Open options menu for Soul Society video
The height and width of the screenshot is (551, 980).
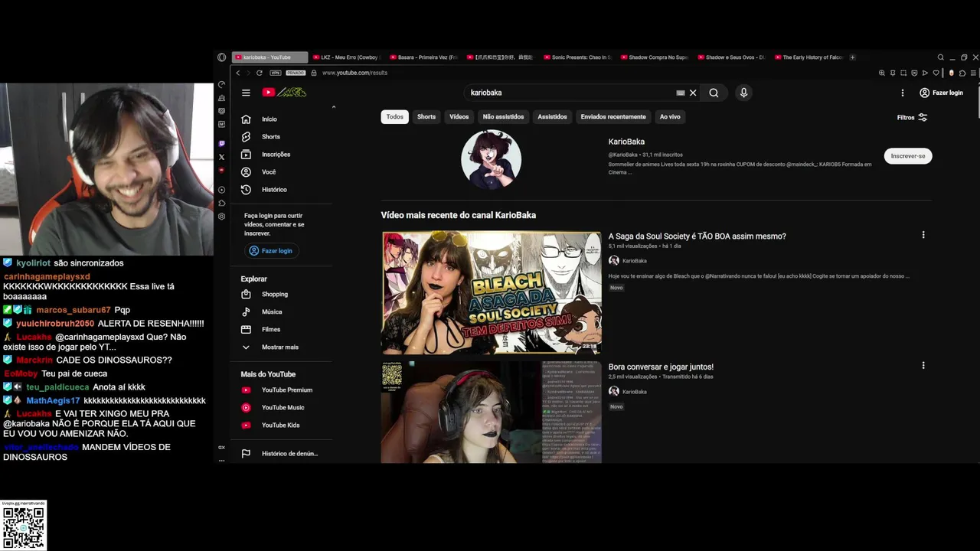[923, 235]
